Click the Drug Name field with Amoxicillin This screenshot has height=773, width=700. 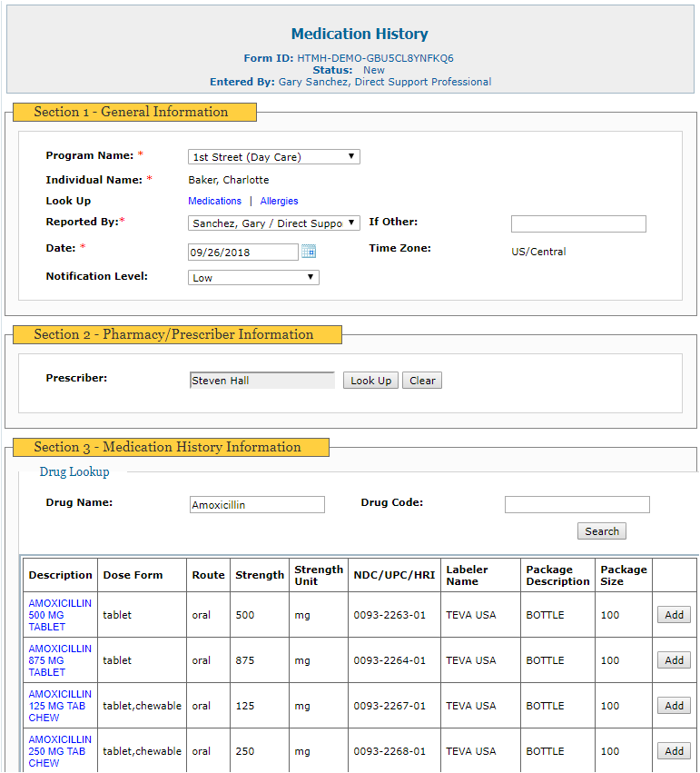(x=257, y=504)
